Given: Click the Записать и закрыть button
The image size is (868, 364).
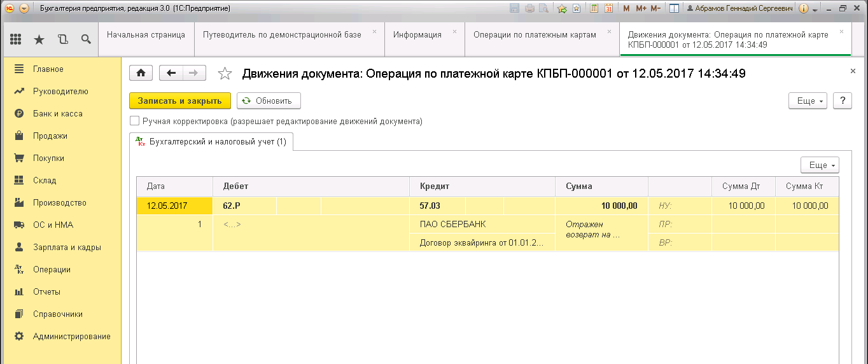Looking at the screenshot, I should [179, 101].
